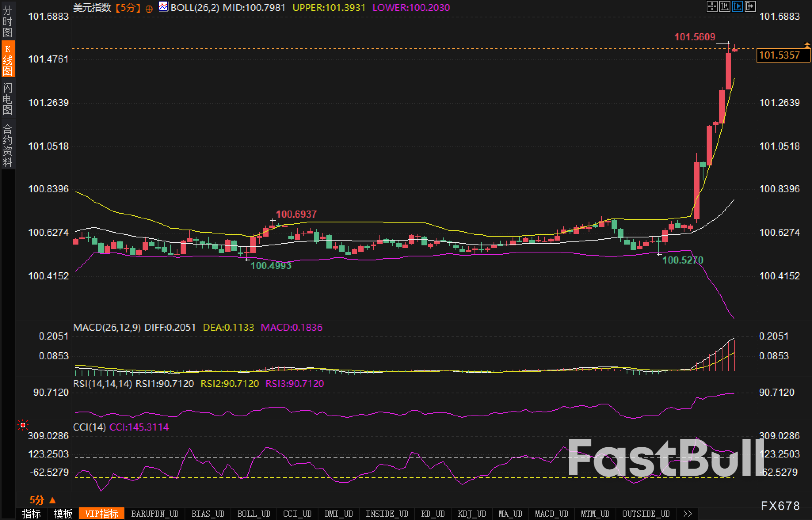Select the MACD_UD indicator tab

551,514
